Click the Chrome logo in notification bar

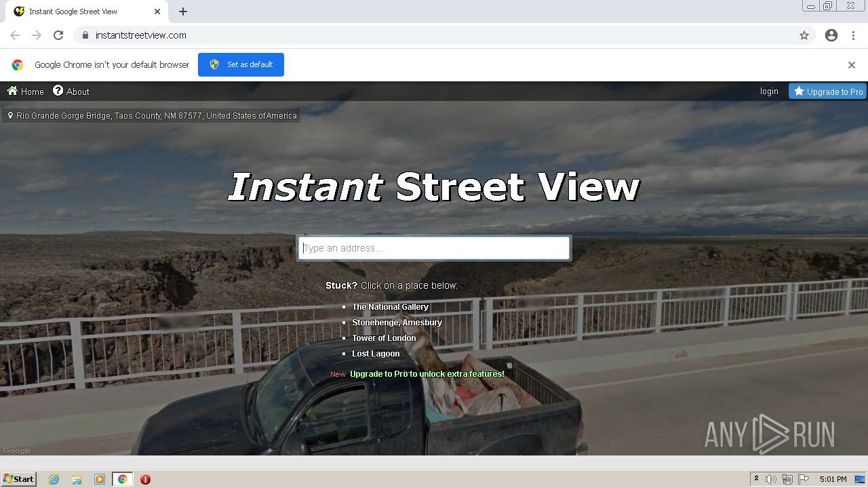tap(18, 65)
